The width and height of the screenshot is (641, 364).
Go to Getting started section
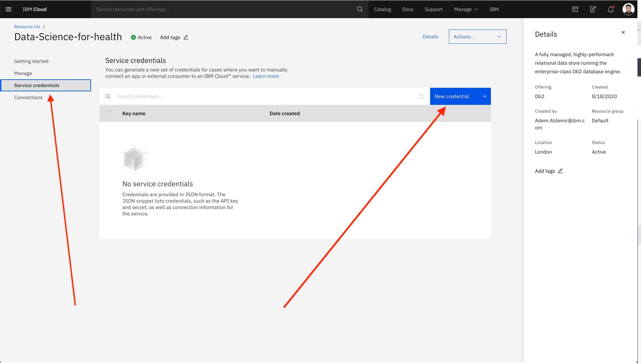coord(31,61)
